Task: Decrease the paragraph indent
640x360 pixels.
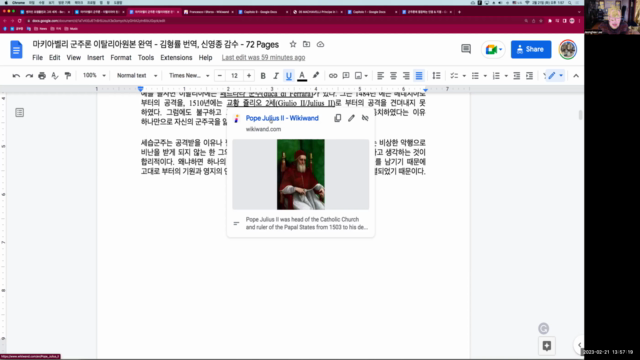Action: click(x=516, y=76)
